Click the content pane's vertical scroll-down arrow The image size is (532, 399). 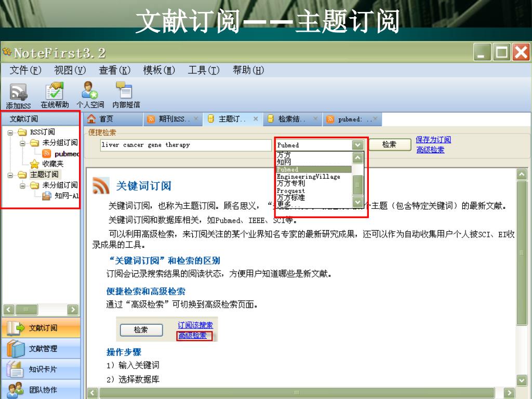click(x=522, y=380)
